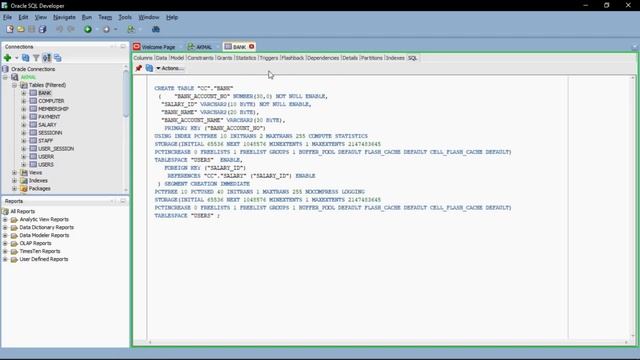The width and height of the screenshot is (640, 360).
Task: Refresh connections using blue refresh icon
Action: point(25,58)
